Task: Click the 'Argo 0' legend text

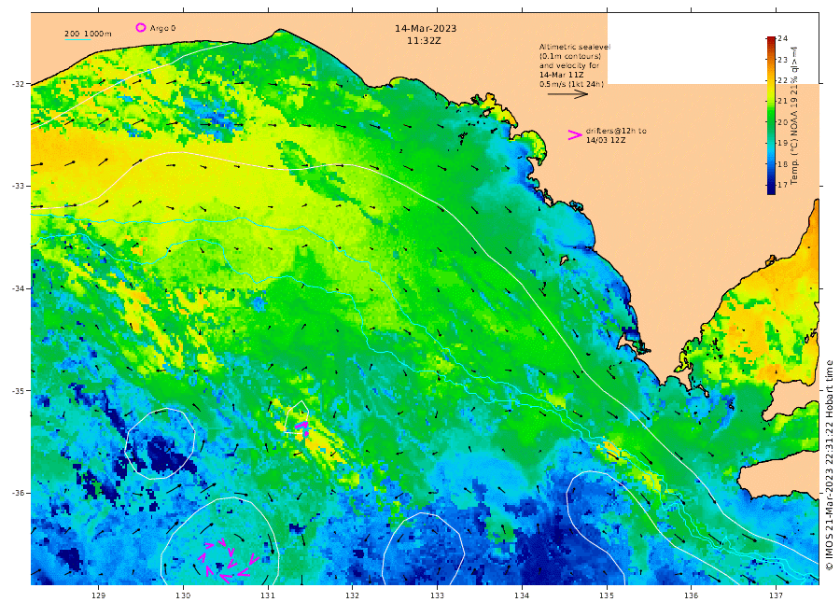Action: [162, 28]
